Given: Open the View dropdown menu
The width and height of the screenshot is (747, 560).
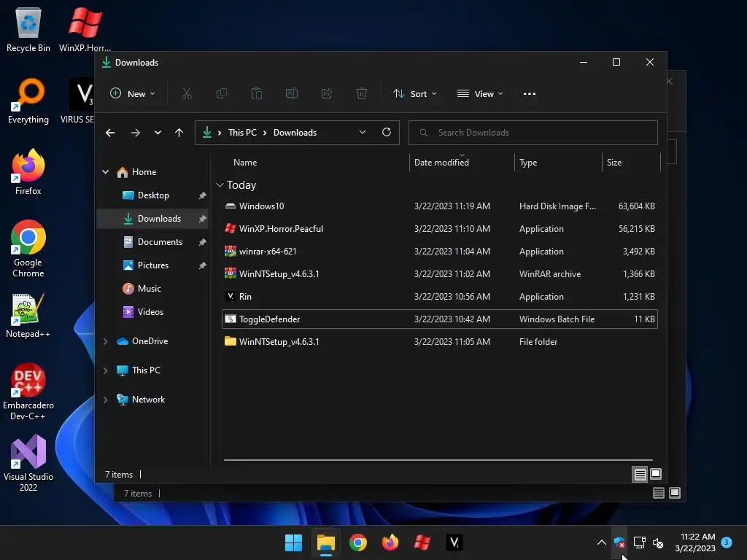Looking at the screenshot, I should pyautogui.click(x=480, y=94).
